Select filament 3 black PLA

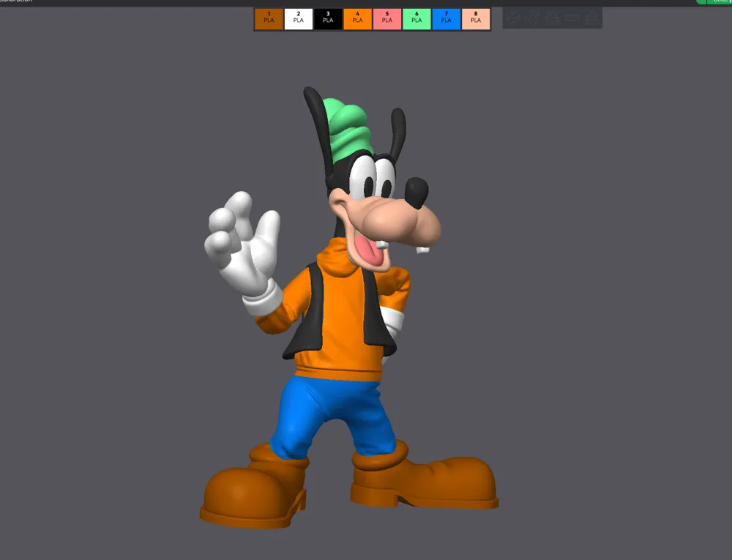pos(328,18)
